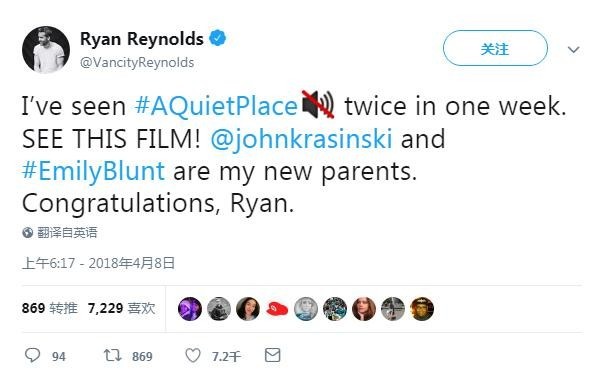
Task: View the 7,229 喜欢 likes list
Action: click(121, 308)
